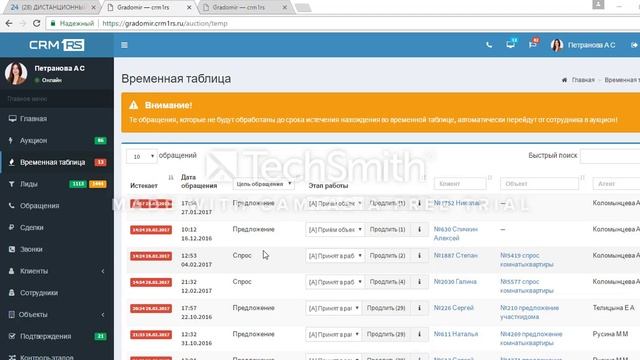Click the browser reload button
Viewport: 640px width, 360px height.
pyautogui.click(x=36, y=23)
